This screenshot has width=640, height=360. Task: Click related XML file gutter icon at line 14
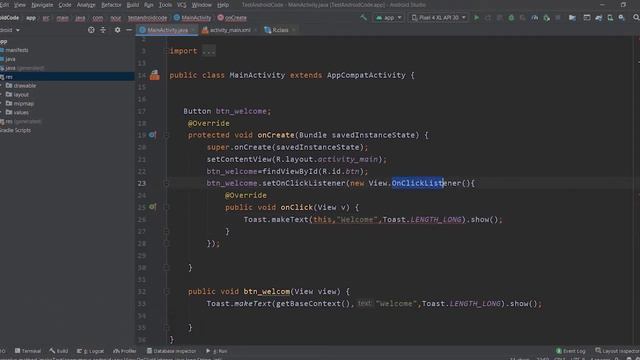click(154, 75)
